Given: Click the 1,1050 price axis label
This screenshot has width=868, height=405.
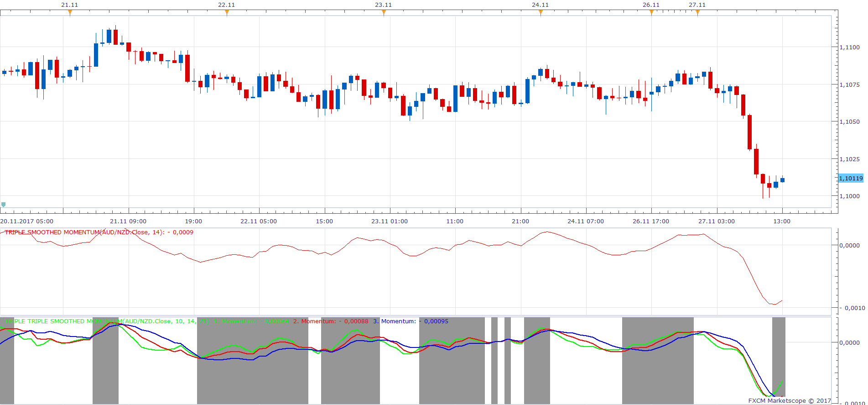Looking at the screenshot, I should pyautogui.click(x=850, y=121).
